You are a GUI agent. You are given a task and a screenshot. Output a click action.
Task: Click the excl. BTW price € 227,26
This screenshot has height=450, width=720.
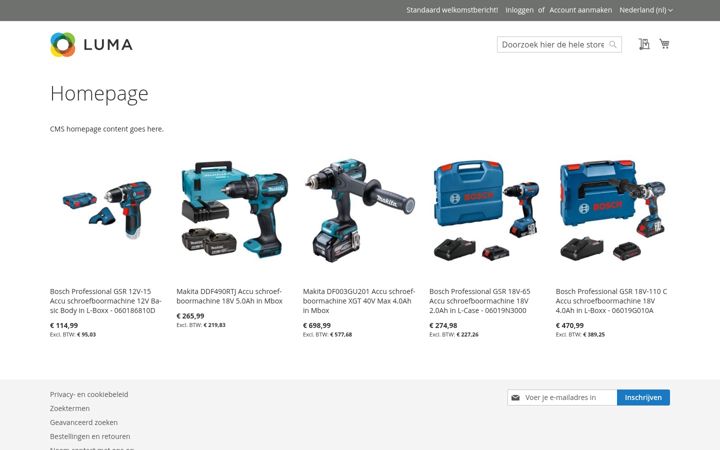[x=467, y=335]
